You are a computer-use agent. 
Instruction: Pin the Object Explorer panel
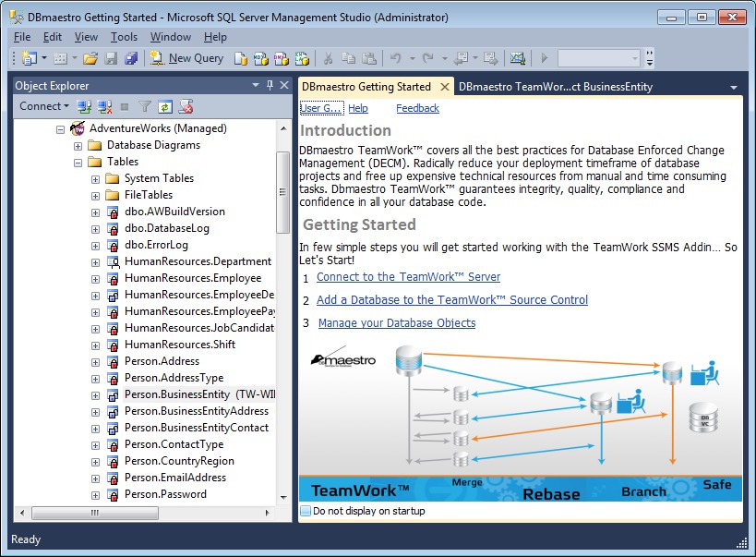coord(270,85)
